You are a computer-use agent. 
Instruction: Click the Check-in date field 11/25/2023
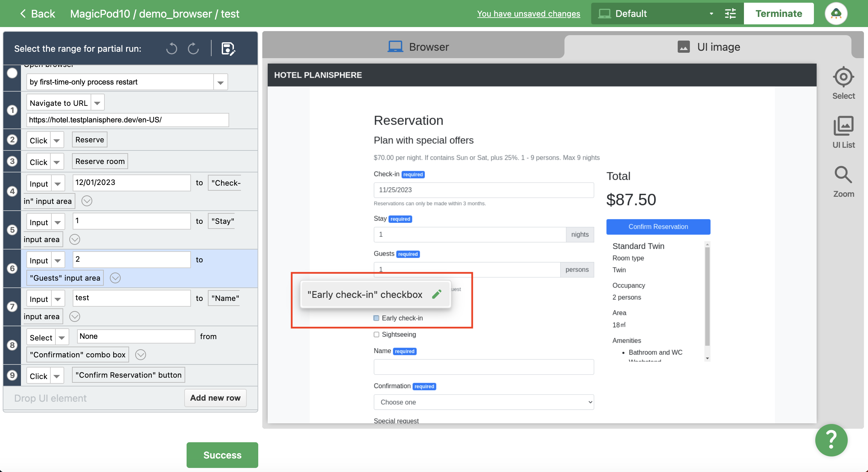pyautogui.click(x=484, y=190)
